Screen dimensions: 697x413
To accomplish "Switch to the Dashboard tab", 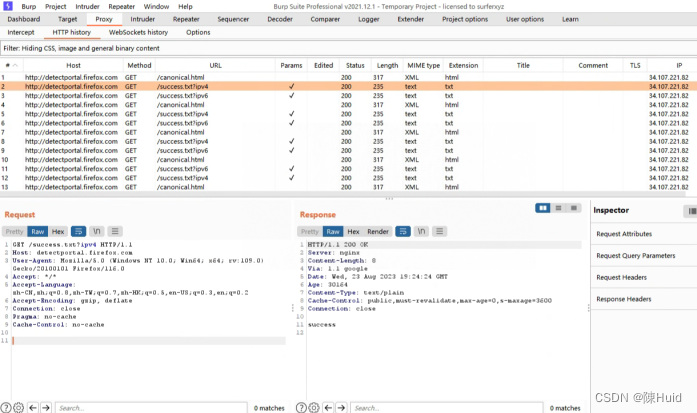I will (24, 19).
